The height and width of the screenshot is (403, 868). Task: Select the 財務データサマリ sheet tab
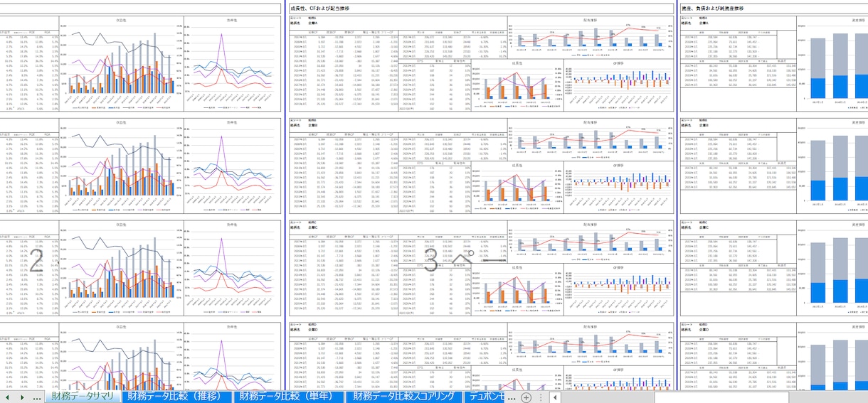click(x=82, y=397)
